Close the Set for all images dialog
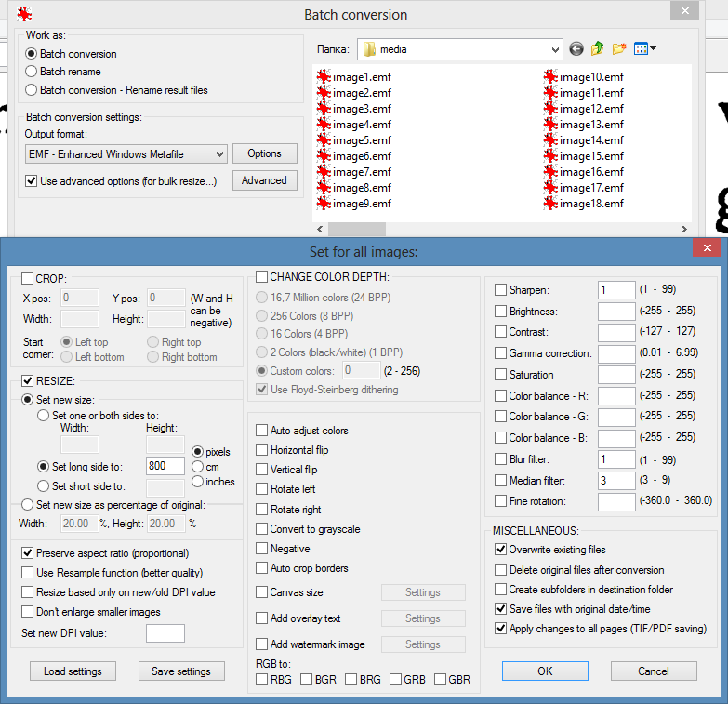This screenshot has width=728, height=704. 708,247
